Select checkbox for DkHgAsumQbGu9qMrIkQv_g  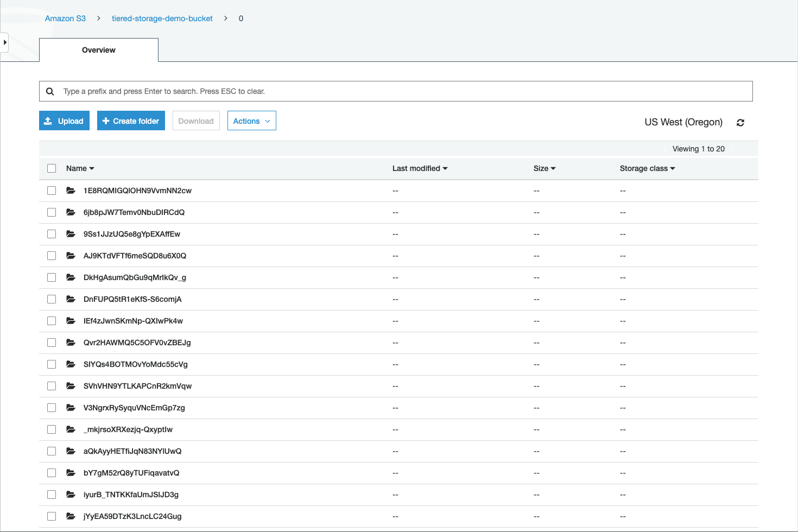click(x=52, y=277)
